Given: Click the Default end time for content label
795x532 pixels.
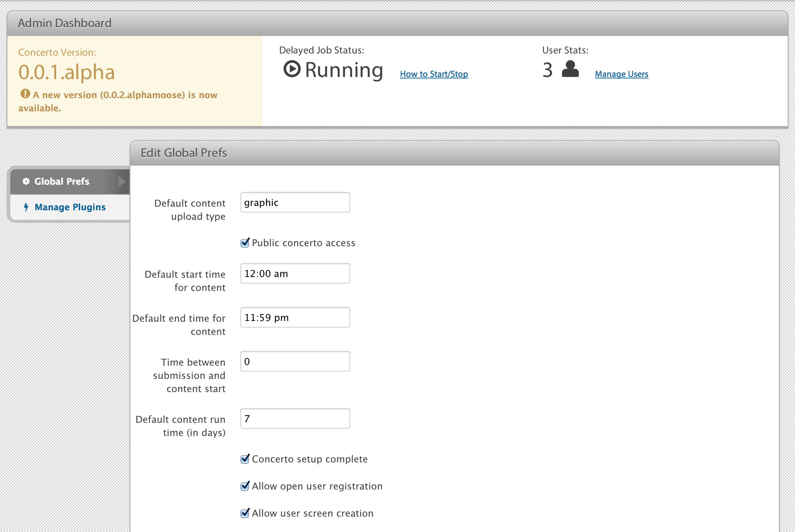Looking at the screenshot, I should coord(179,325).
